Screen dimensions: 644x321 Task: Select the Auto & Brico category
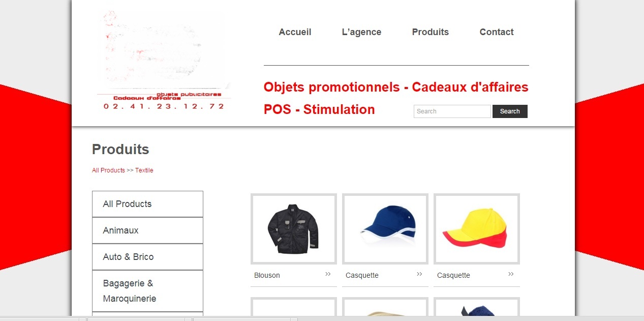coord(147,257)
